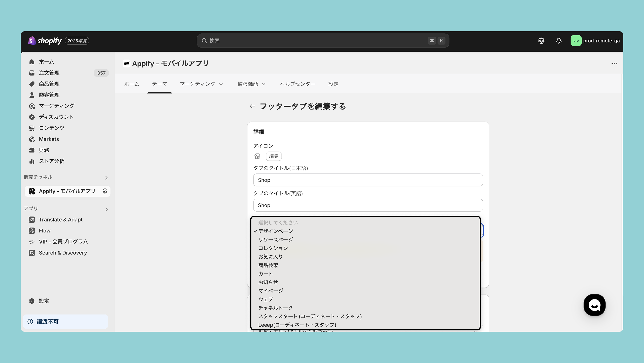Unpin the Appify app using the pin icon
Image resolution: width=644 pixels, height=363 pixels.
[105, 191]
